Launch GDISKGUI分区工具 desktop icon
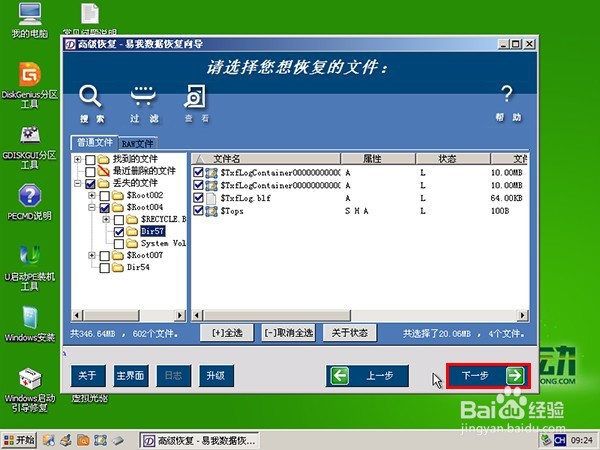 pyautogui.click(x=30, y=135)
